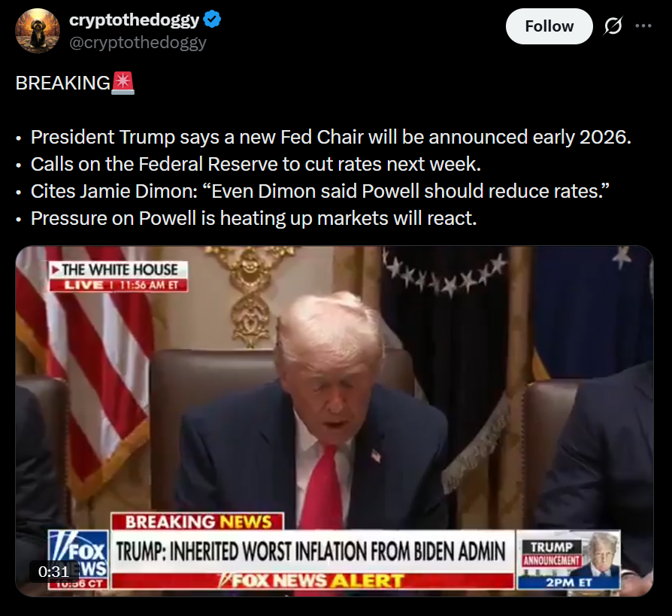This screenshot has width=672, height=616.
Task: Click the 0:31 video duration label
Action: (53, 572)
